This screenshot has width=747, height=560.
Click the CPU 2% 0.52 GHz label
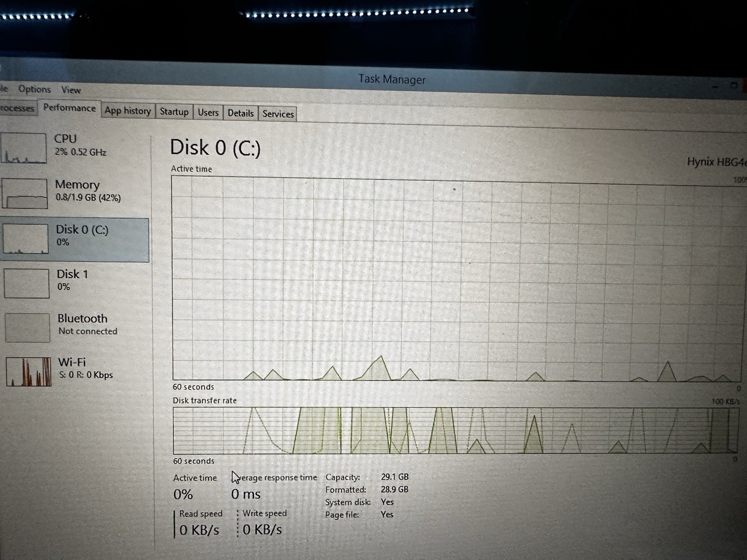click(x=80, y=145)
